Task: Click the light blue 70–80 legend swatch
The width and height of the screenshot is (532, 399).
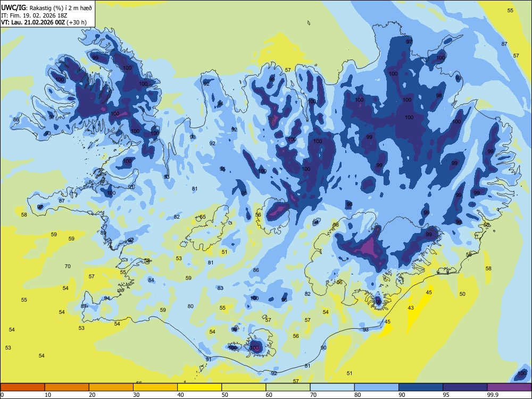Action: [332, 387]
